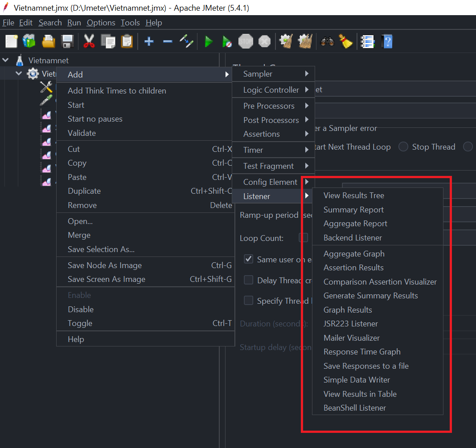
Task: Click the Clear All results icon
Action: pyautogui.click(x=305, y=41)
